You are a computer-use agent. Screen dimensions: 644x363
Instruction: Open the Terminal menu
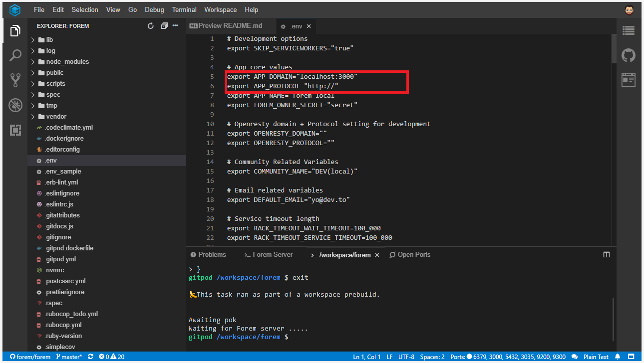[x=184, y=9]
